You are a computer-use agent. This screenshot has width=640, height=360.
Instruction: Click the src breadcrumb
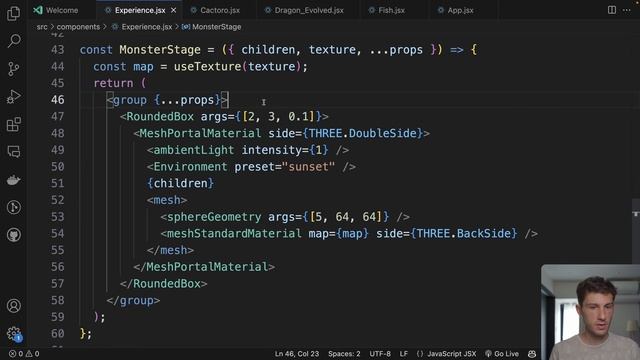[42, 27]
